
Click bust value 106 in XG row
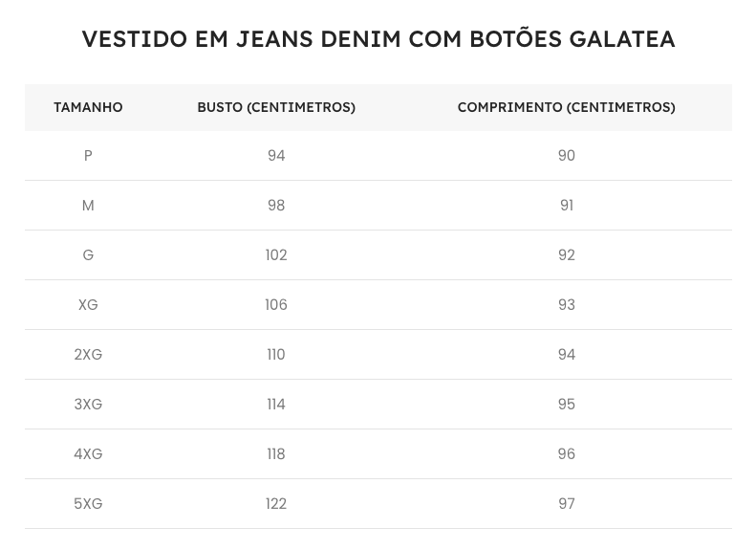[x=276, y=305]
